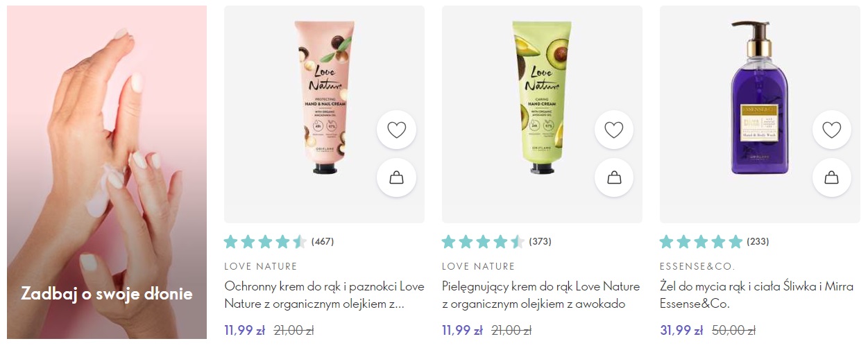Viewport: 868px width, 348px height.
Task: Click five-star rating with 233 reviews
Action: 701,242
